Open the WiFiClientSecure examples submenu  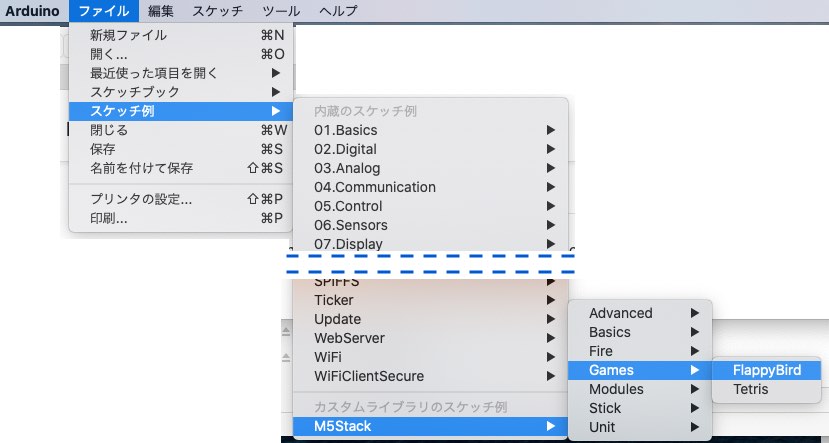[x=431, y=376]
